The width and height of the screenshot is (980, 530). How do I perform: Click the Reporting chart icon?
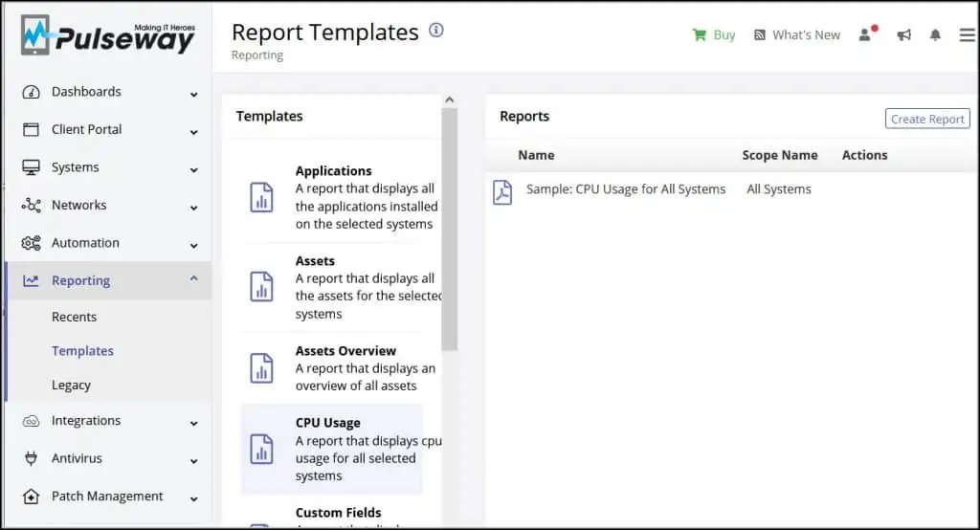point(31,280)
